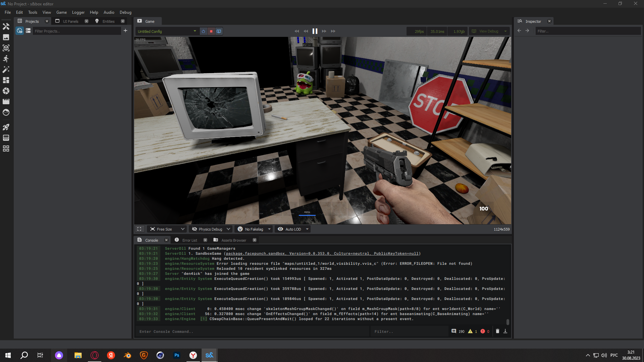
Task: Click the red stop game button
Action: click(x=211, y=31)
